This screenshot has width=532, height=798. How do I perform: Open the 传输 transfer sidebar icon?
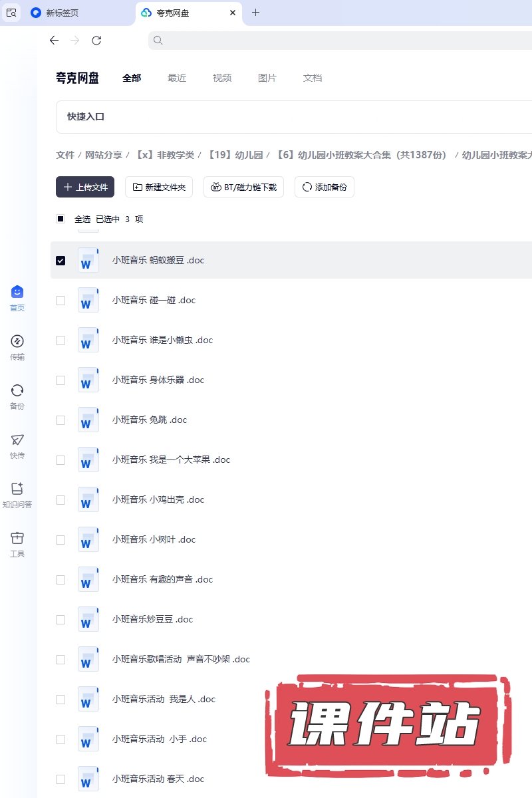[x=17, y=346]
